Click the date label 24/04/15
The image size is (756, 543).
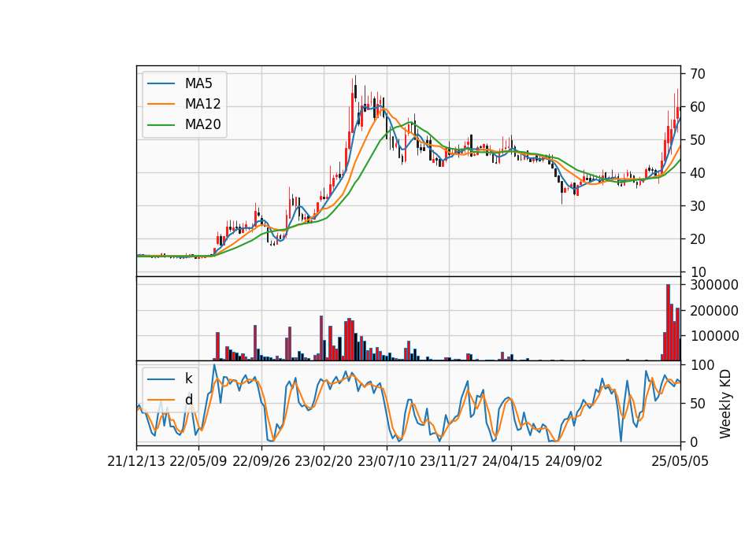[x=511, y=462]
